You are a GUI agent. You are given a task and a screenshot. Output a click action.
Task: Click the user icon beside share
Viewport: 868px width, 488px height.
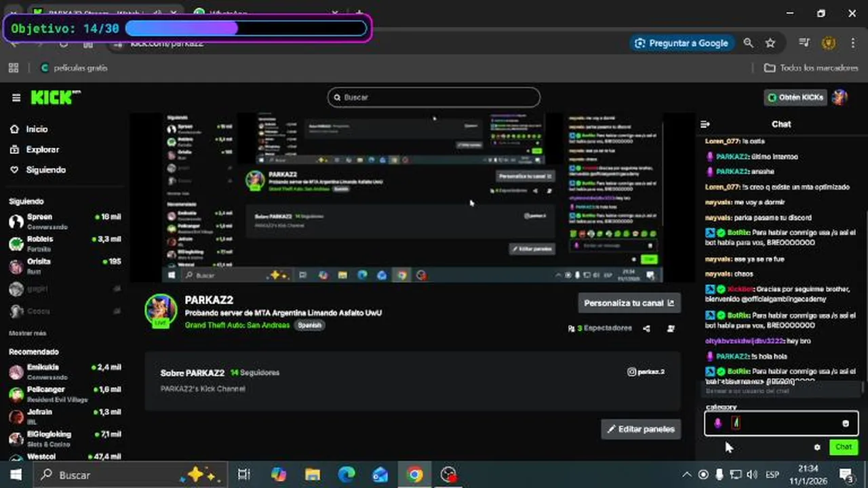click(x=671, y=328)
